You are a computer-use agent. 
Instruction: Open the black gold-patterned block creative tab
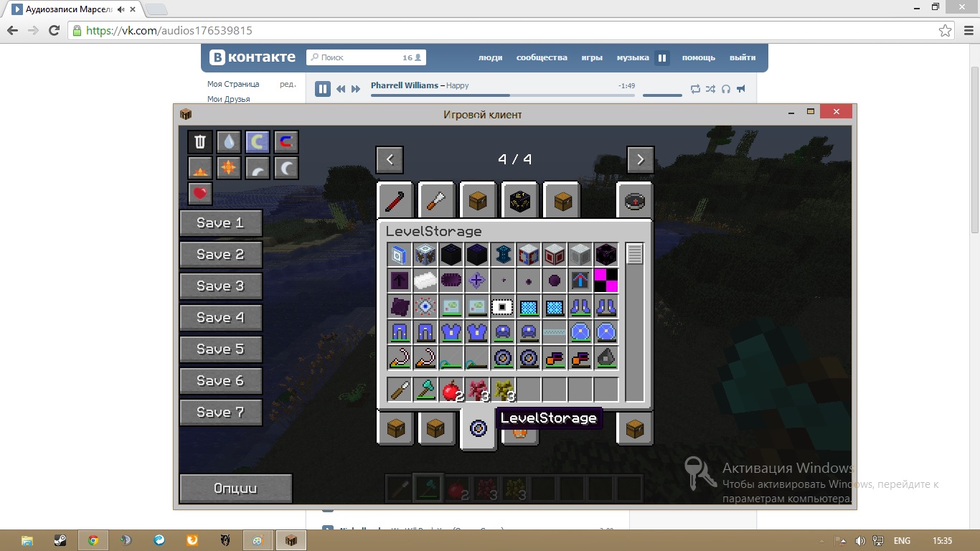click(x=520, y=200)
